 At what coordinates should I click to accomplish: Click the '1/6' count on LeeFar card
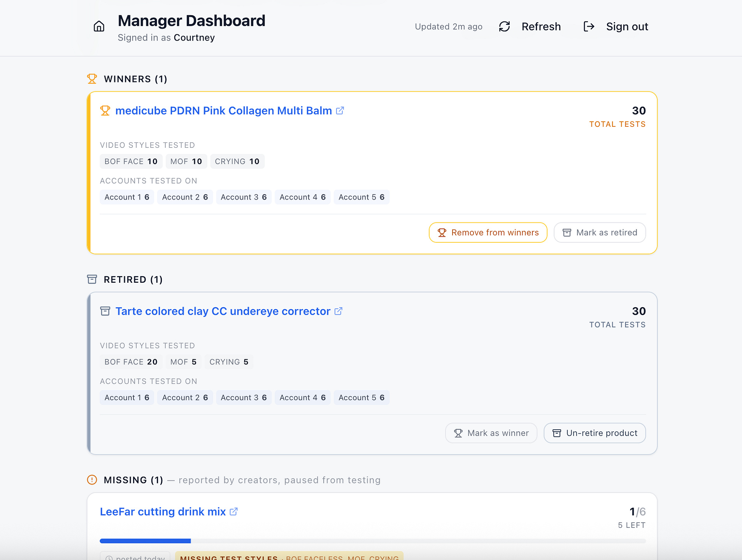click(638, 512)
